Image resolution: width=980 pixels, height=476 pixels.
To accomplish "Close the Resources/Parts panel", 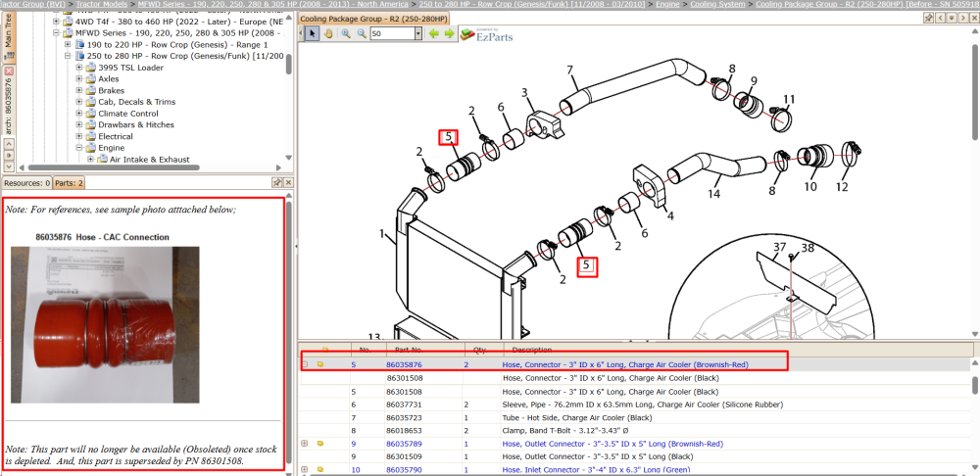I will [288, 182].
